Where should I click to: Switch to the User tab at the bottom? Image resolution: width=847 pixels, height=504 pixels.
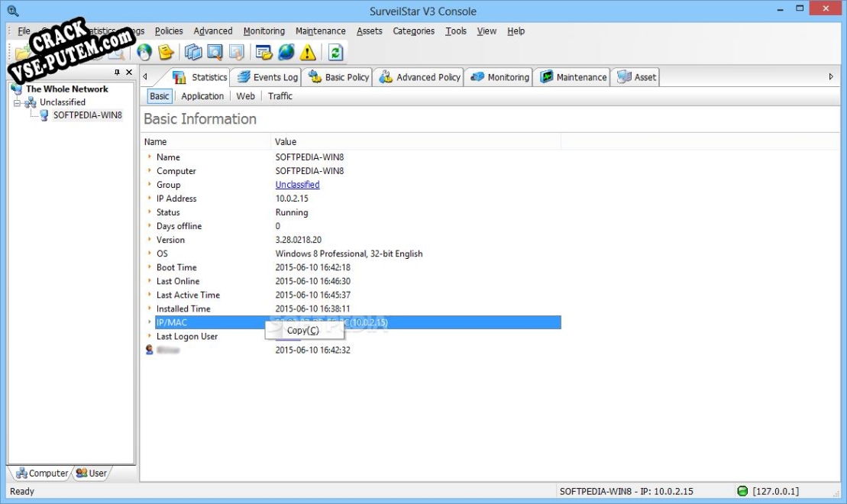pyautogui.click(x=92, y=473)
